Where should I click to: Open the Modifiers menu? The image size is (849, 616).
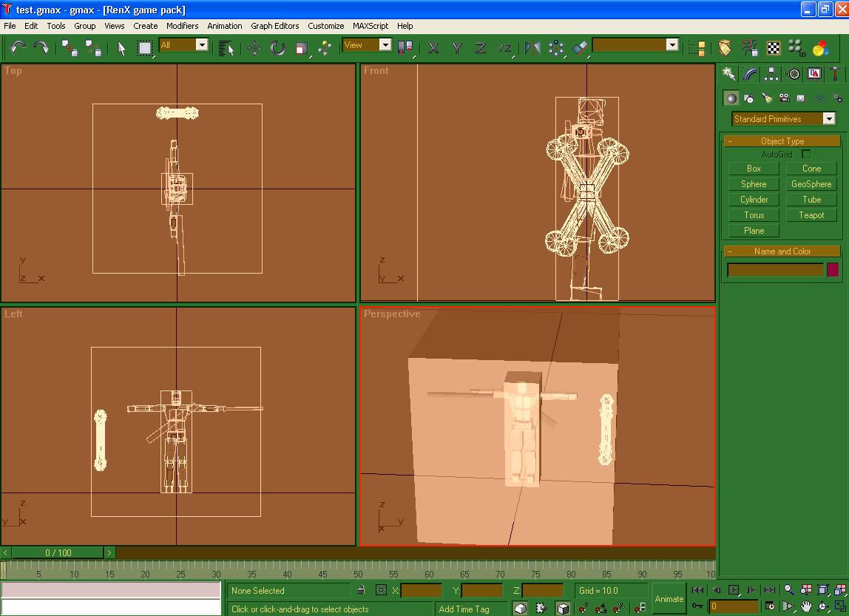coord(182,26)
